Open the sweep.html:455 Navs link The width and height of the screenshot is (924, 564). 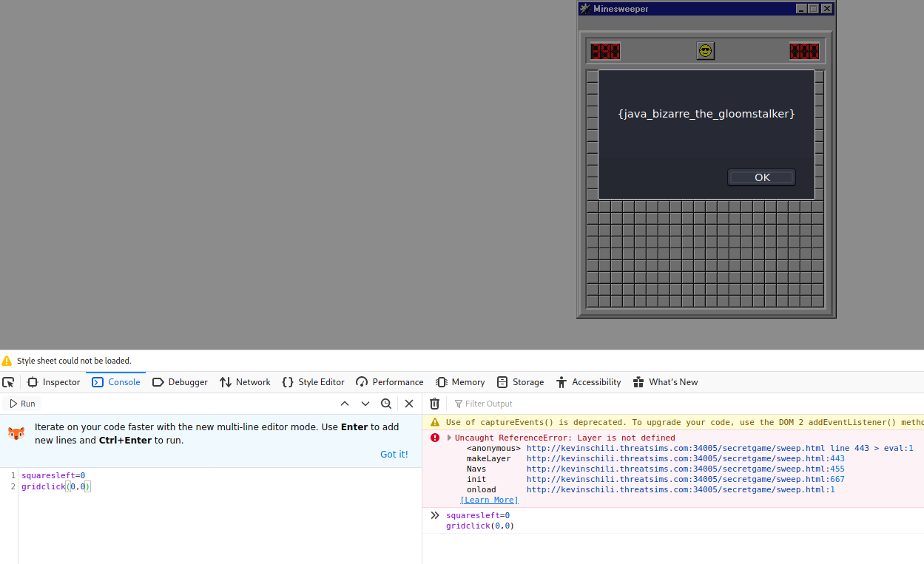(686, 469)
